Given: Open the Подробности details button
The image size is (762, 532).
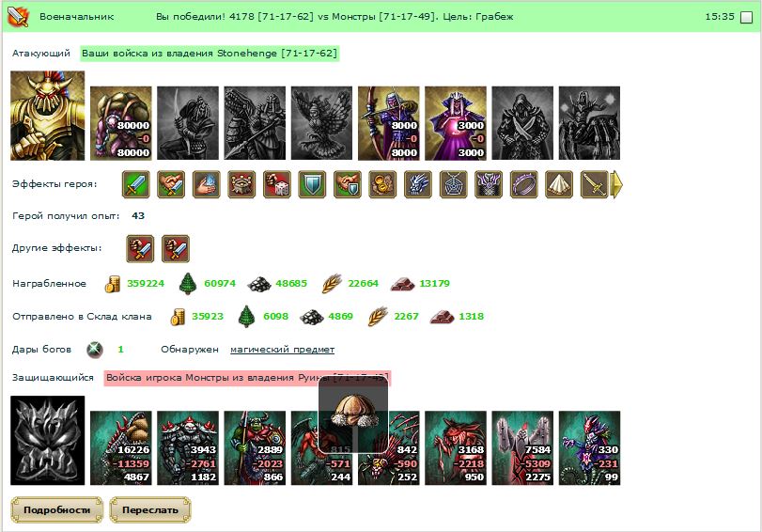Looking at the screenshot, I should click(x=57, y=510).
